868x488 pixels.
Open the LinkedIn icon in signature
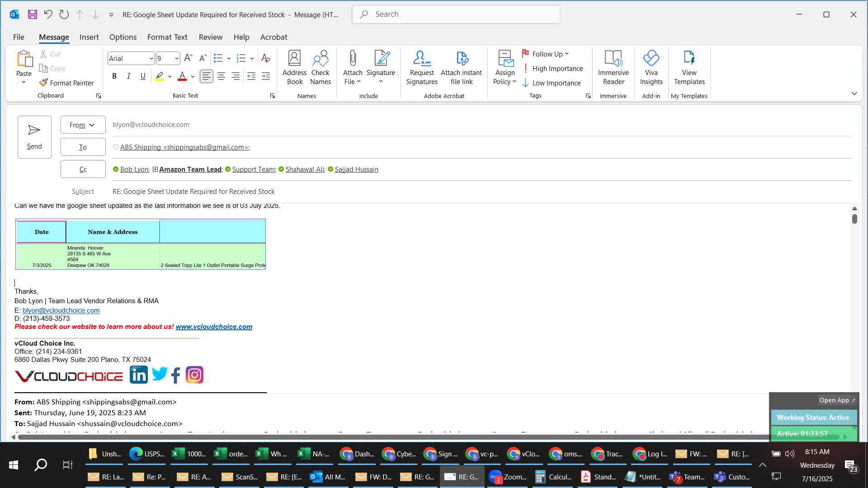point(138,375)
